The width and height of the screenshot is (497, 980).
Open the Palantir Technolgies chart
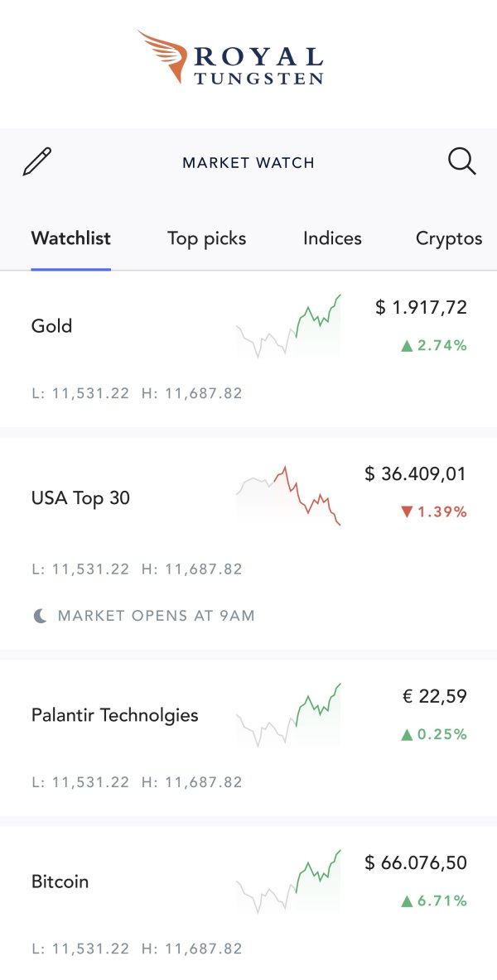(x=288, y=716)
